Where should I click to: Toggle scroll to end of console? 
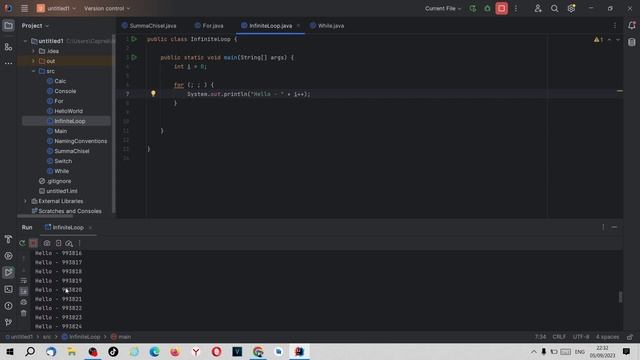(24, 291)
